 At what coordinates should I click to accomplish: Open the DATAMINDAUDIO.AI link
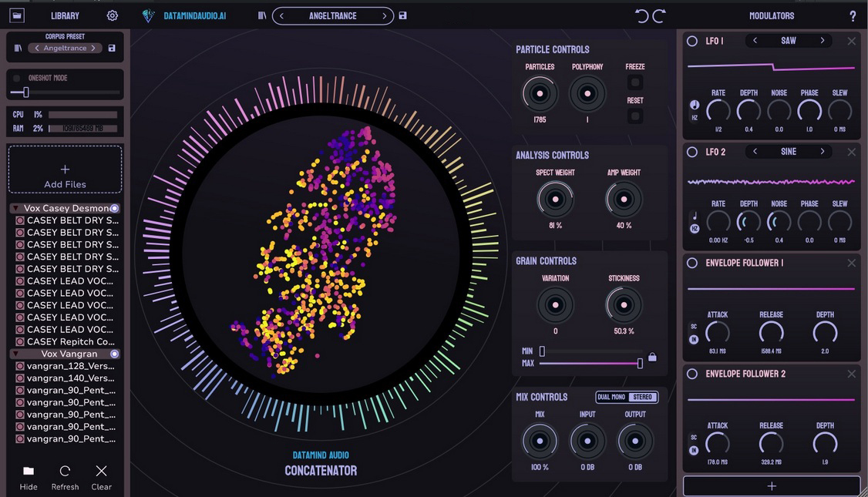[195, 16]
